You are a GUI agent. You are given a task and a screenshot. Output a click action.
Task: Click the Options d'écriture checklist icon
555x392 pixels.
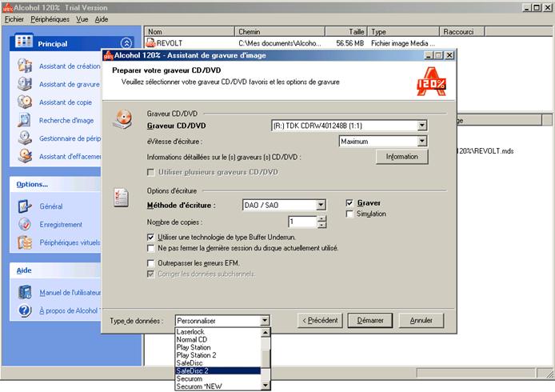tap(121, 197)
